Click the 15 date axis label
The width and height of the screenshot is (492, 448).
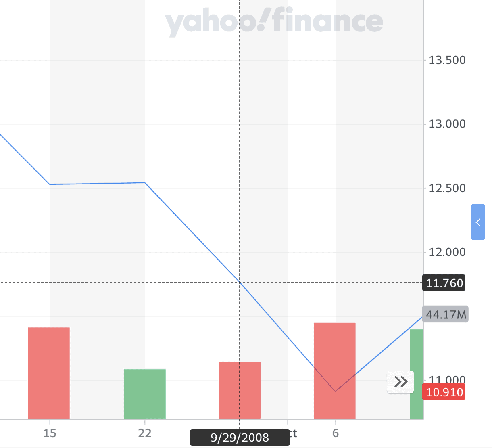pos(50,433)
